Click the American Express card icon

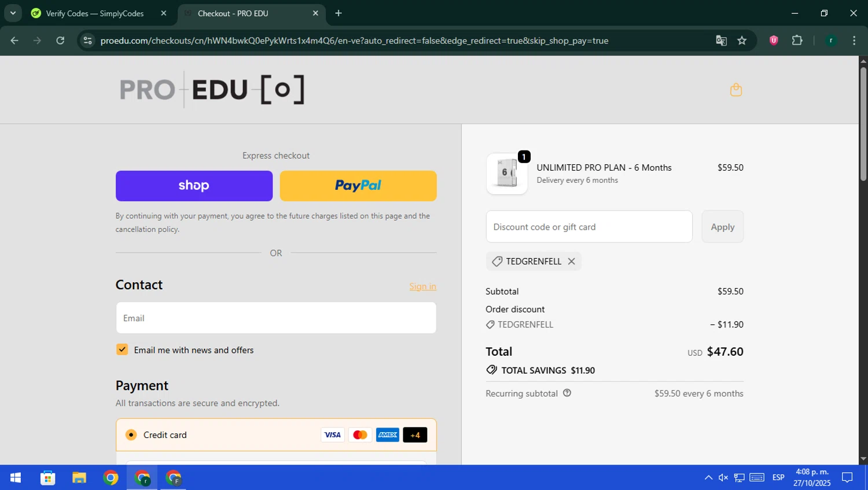[388, 435]
